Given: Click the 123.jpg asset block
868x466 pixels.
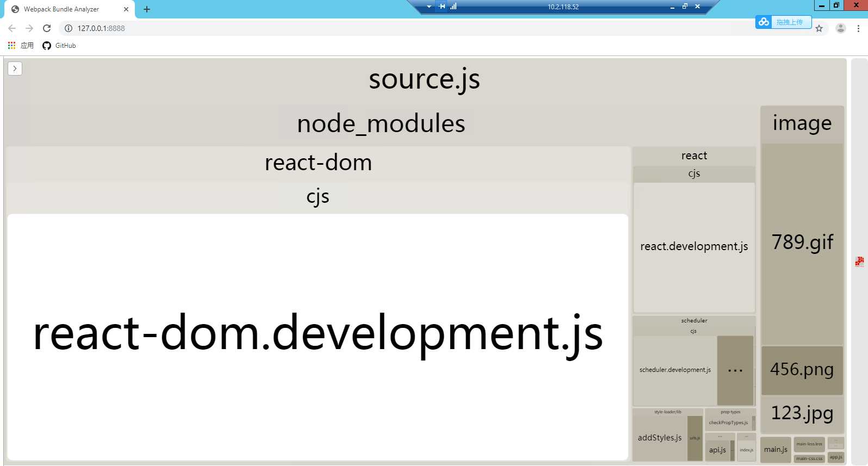Looking at the screenshot, I should tap(802, 414).
